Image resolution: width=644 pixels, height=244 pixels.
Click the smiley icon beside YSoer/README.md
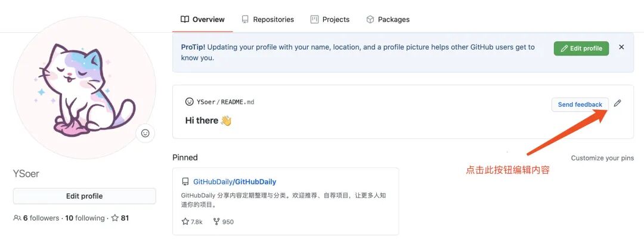pos(190,101)
